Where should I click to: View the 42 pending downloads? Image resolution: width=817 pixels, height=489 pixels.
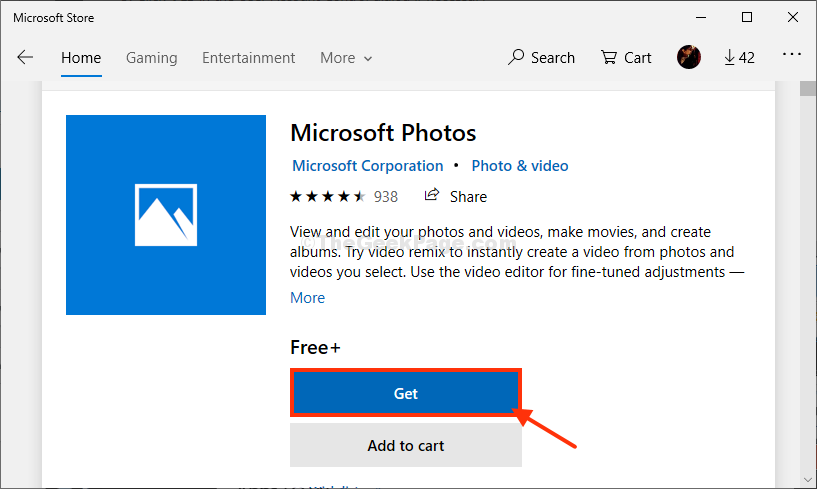(x=739, y=57)
